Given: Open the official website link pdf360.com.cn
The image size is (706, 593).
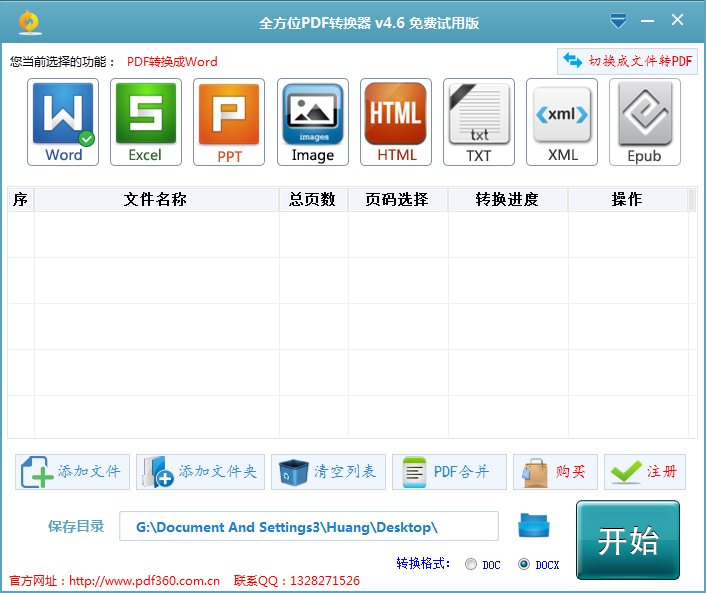Looking at the screenshot, I should (144, 580).
